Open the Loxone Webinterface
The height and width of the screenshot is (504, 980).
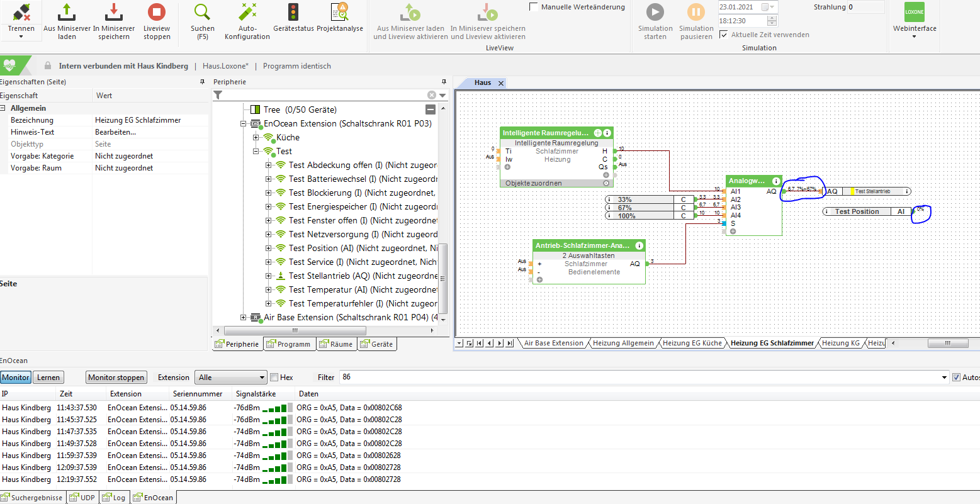coord(914,13)
